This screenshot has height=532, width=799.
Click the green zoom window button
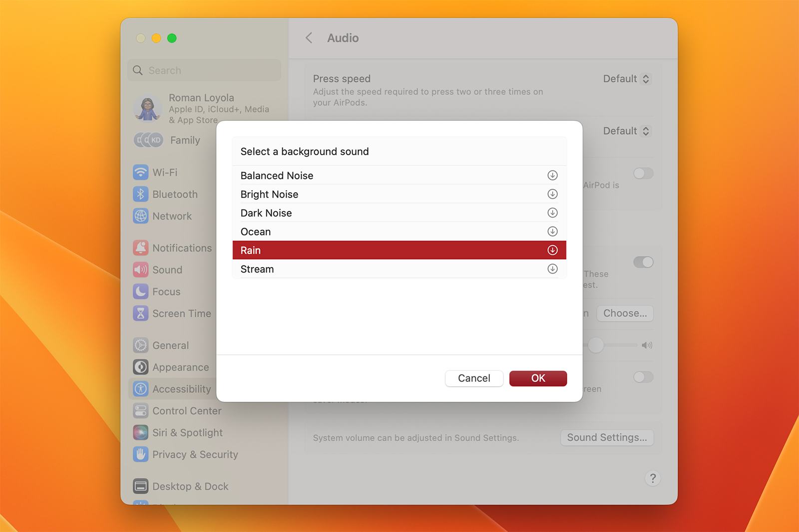click(172, 38)
